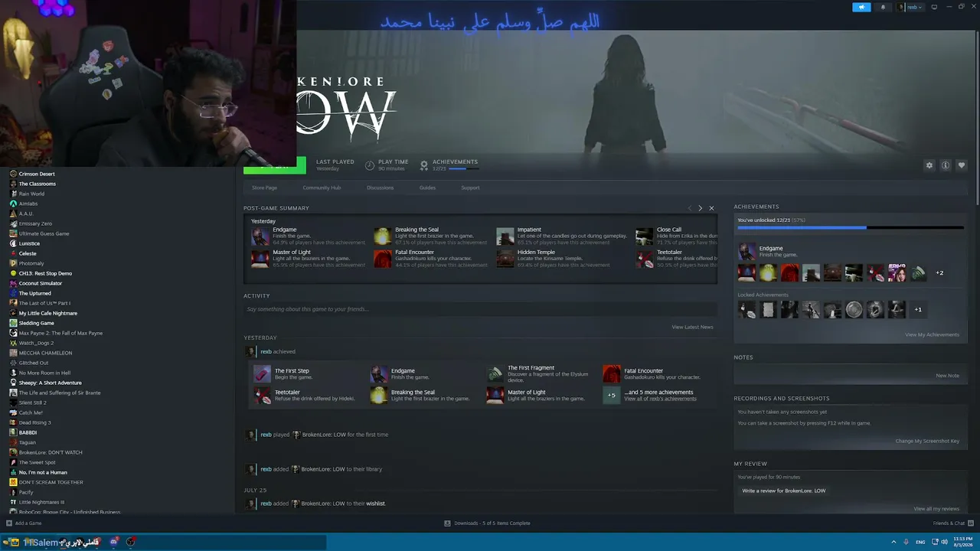Click the activity comment input field
980x551 pixels.
point(480,309)
